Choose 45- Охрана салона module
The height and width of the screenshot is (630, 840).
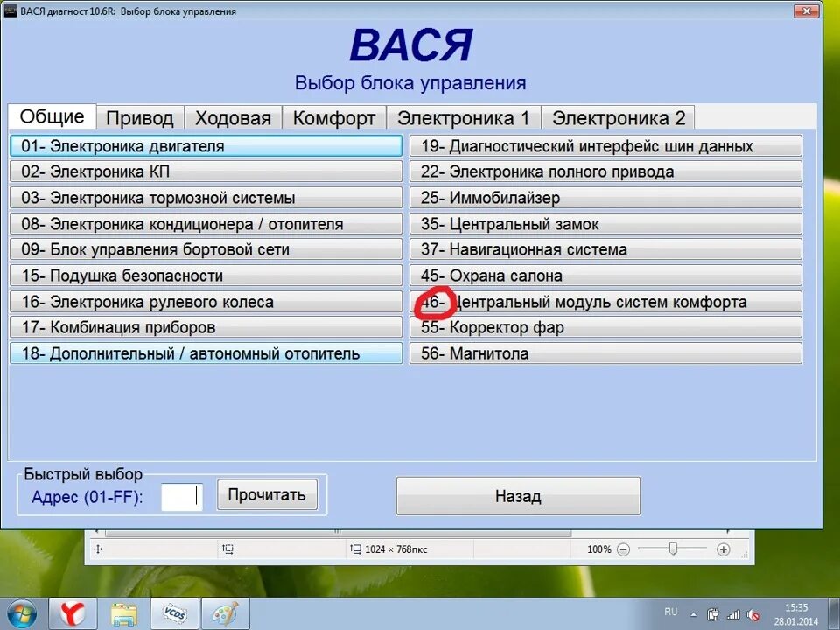coord(605,276)
